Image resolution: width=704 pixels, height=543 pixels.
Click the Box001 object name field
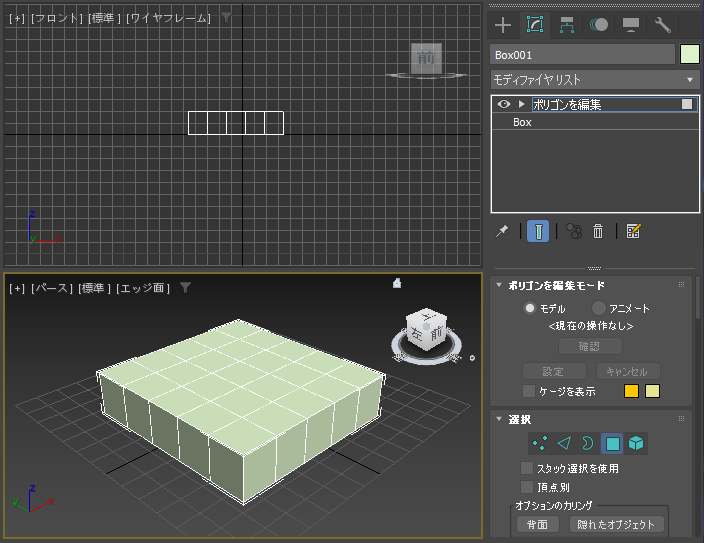pos(582,55)
